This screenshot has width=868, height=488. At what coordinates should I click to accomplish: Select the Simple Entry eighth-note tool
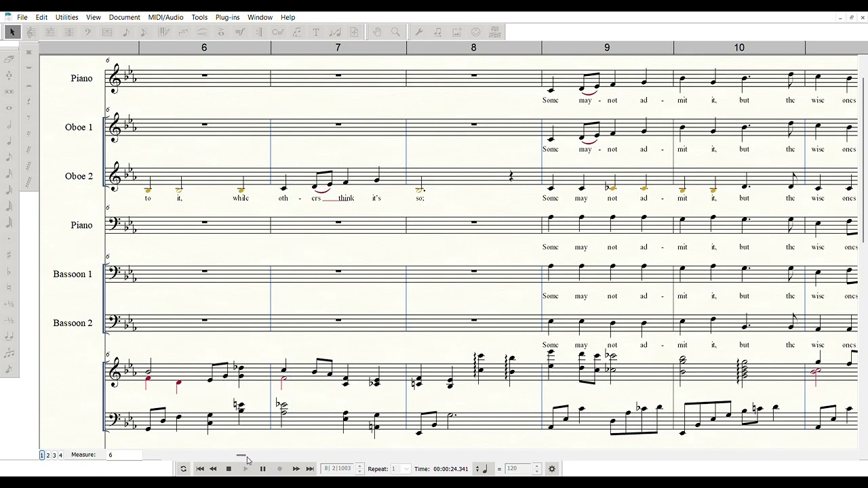[126, 32]
